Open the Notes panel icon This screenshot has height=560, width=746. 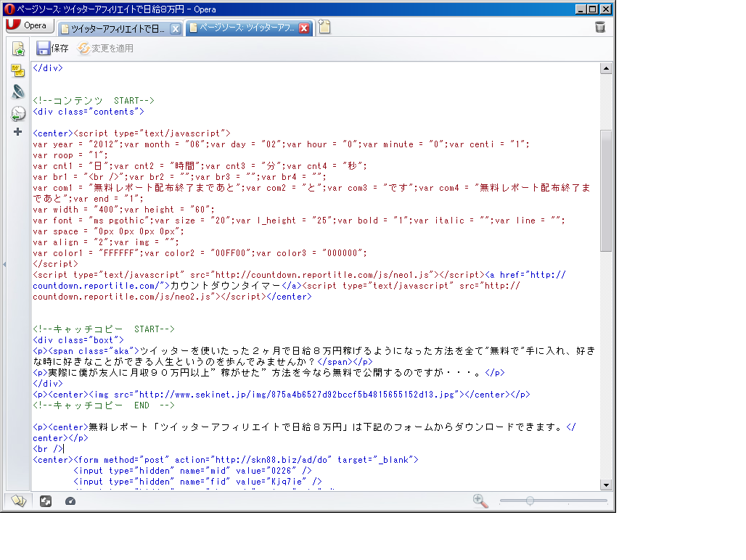pos(18,70)
